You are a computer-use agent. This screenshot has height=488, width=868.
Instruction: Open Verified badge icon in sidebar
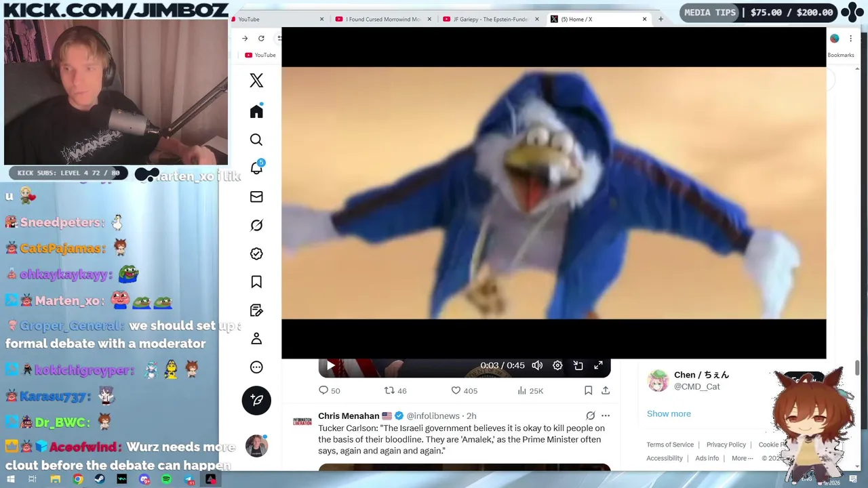(256, 253)
